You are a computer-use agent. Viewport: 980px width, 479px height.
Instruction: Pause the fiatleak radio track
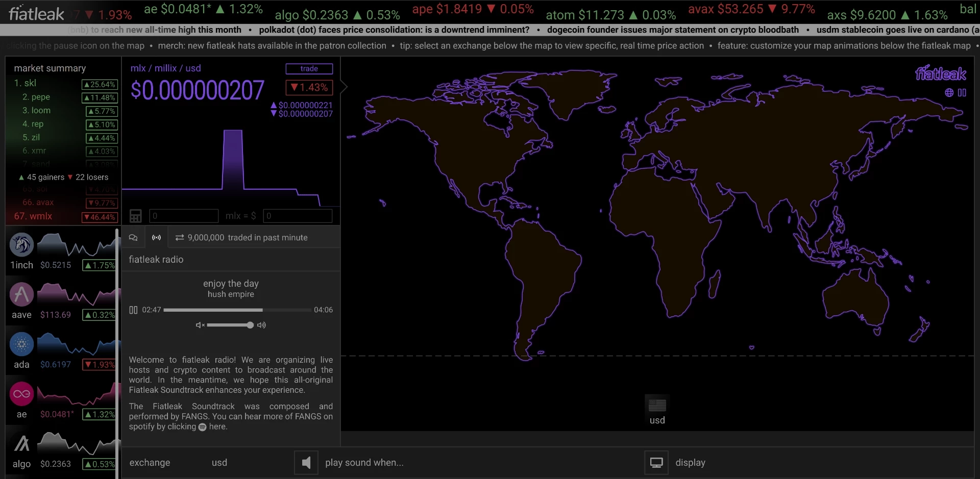pyautogui.click(x=133, y=310)
